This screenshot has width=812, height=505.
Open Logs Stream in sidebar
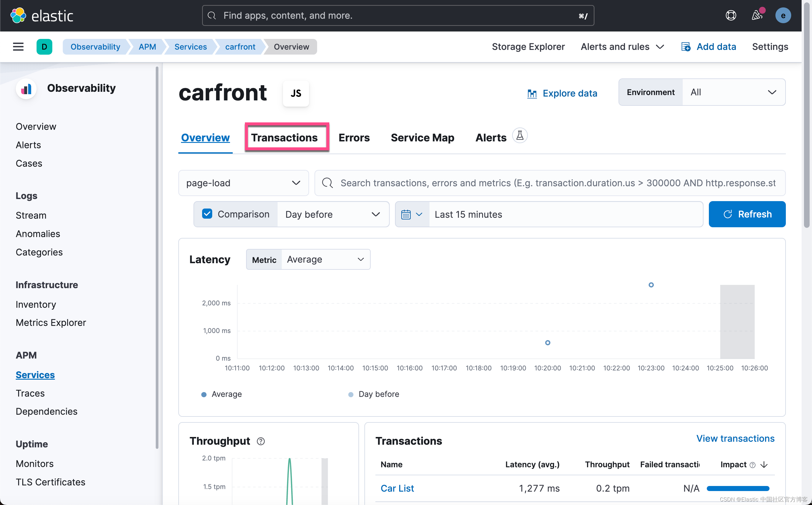coord(31,215)
